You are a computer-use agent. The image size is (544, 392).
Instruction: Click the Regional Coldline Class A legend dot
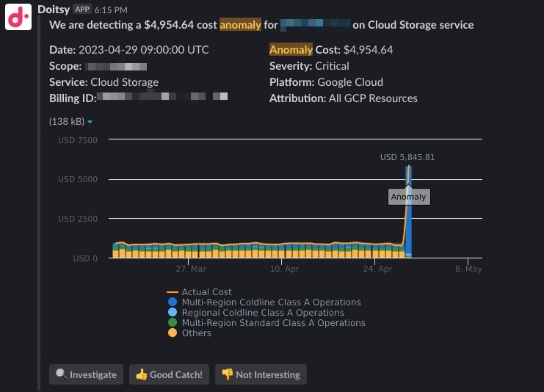click(173, 312)
